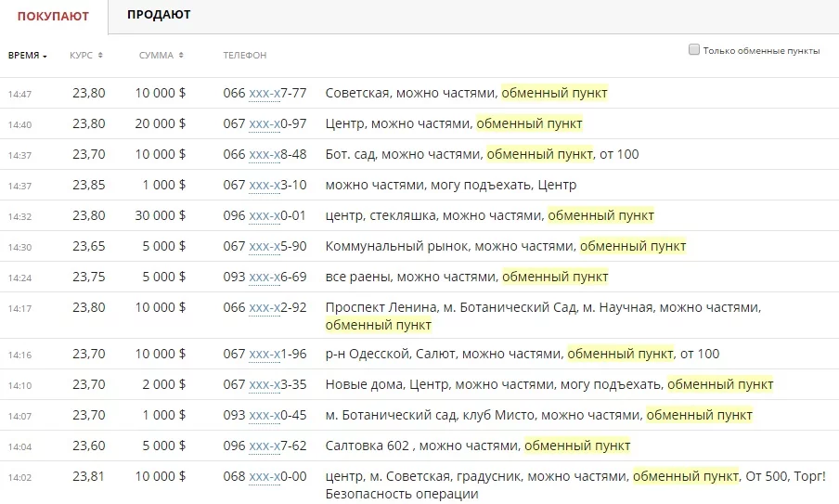Reveal phone number 068 xxx-x0-00

pyautogui.click(x=264, y=477)
